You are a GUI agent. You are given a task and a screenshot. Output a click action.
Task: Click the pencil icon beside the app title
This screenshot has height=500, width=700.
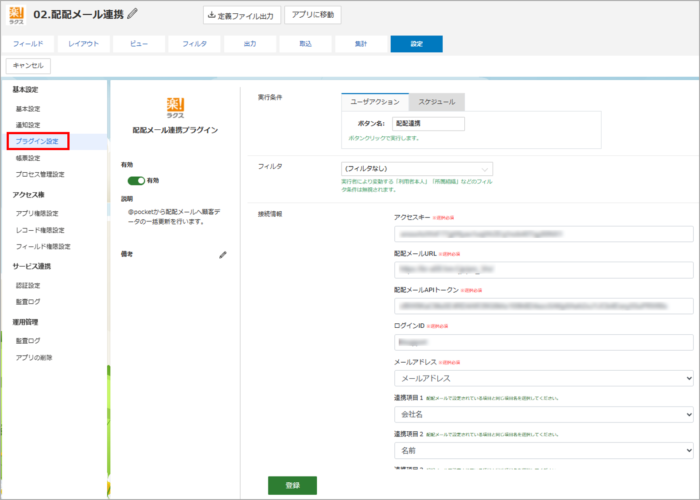click(x=132, y=13)
